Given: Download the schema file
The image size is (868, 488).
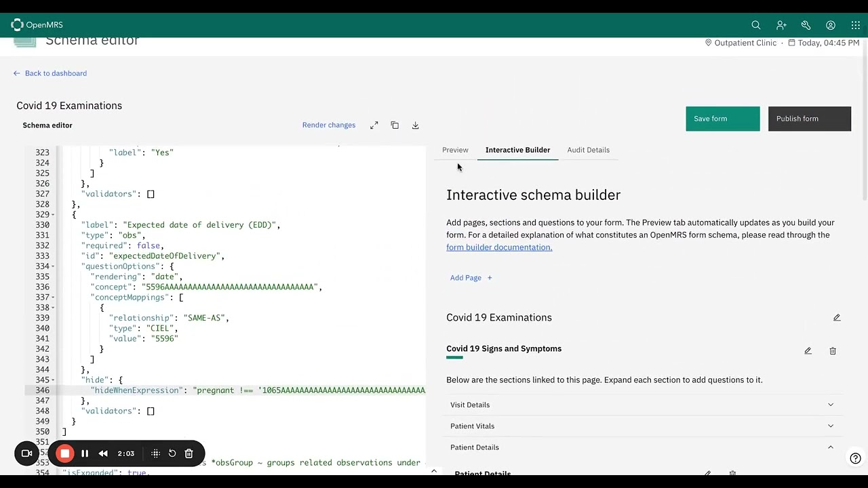Looking at the screenshot, I should click(x=415, y=125).
